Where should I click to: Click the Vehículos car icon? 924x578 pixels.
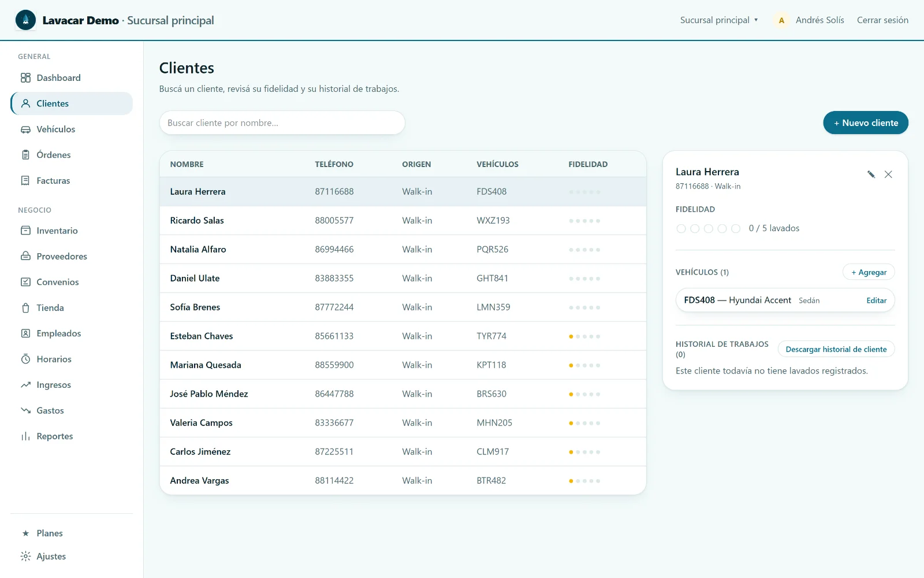(x=25, y=129)
